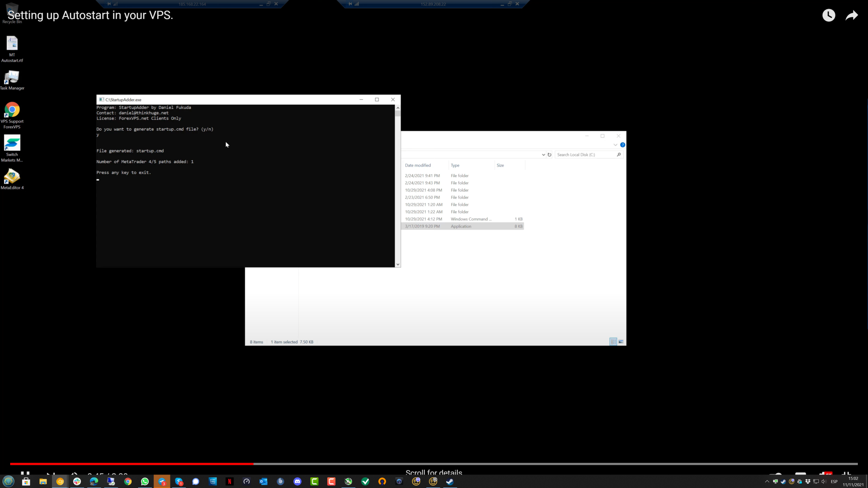Click the Help button in File Explorer
This screenshot has width=868, height=488.
point(623,145)
